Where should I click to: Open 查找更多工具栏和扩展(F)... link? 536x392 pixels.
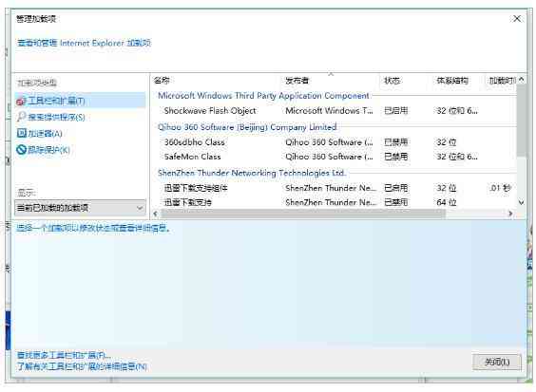[64, 355]
